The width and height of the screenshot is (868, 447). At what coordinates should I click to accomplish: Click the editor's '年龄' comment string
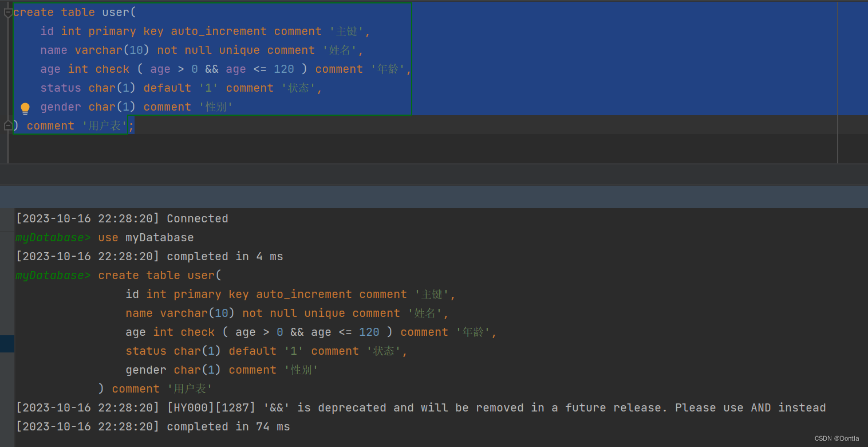[x=388, y=69]
